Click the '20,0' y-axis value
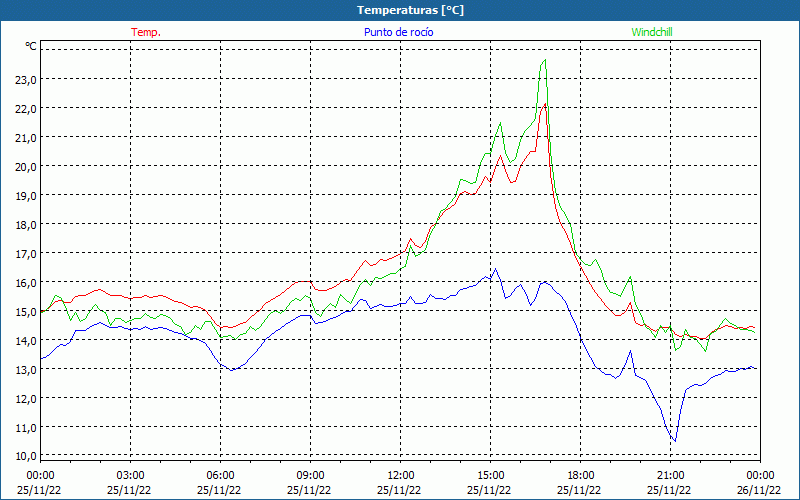 coord(26,167)
